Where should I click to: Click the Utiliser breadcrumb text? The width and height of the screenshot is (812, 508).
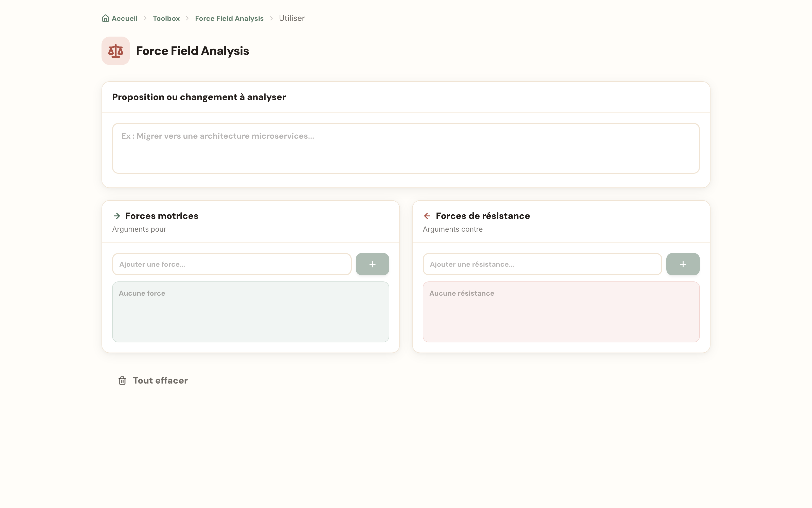[x=292, y=18]
